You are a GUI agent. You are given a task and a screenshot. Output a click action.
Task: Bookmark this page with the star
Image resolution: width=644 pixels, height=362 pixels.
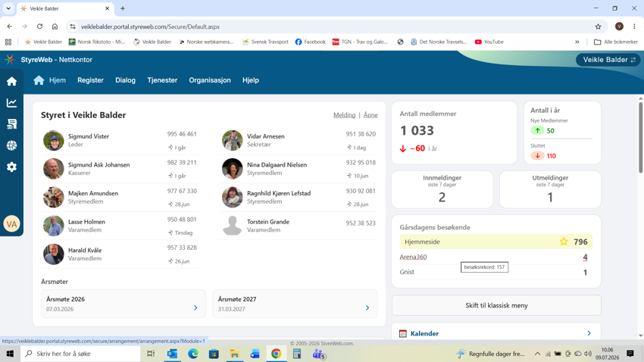pos(598,27)
